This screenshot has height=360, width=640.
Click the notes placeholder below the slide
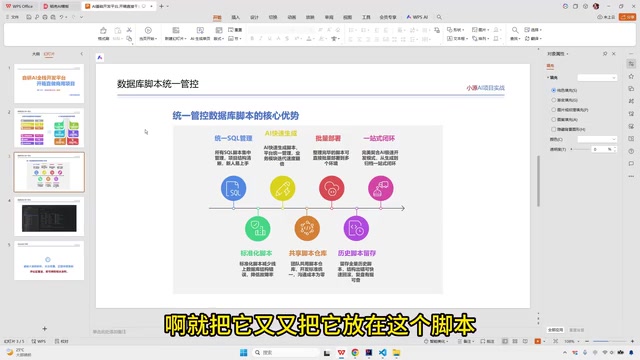coord(109,332)
